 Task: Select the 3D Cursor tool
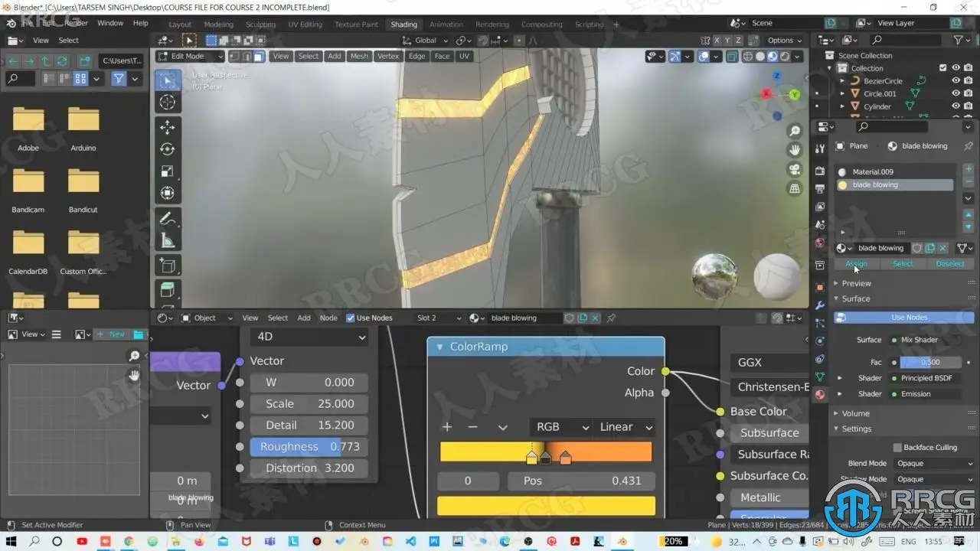pos(168,102)
